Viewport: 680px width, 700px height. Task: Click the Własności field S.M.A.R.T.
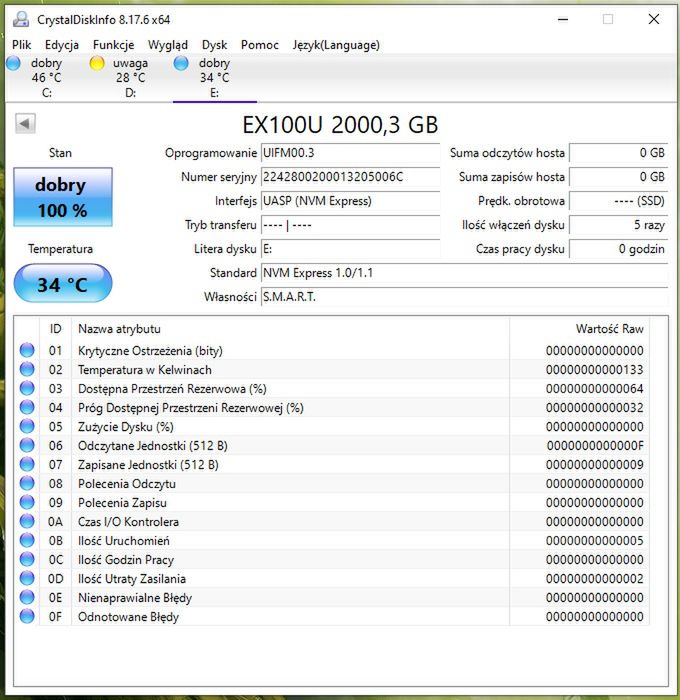[x=464, y=297]
